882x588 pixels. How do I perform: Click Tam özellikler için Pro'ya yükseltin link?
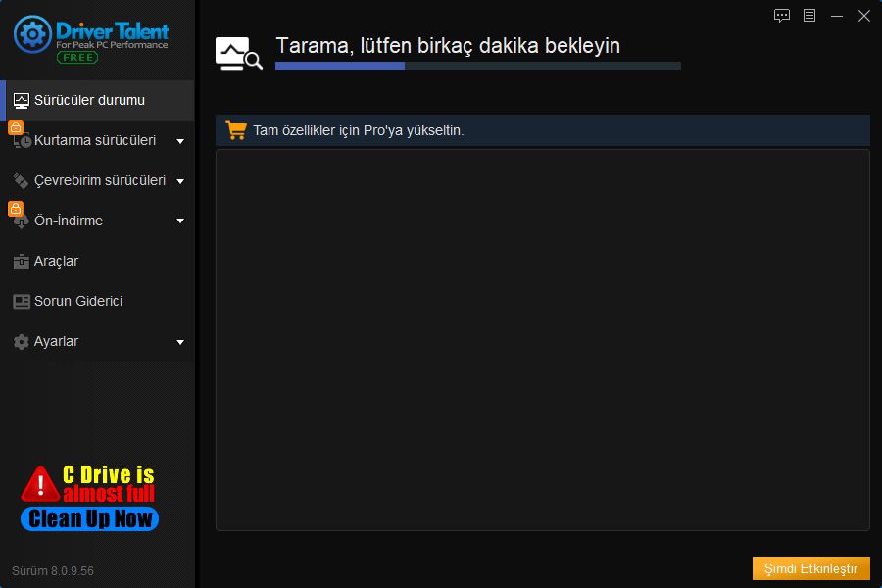tap(359, 130)
